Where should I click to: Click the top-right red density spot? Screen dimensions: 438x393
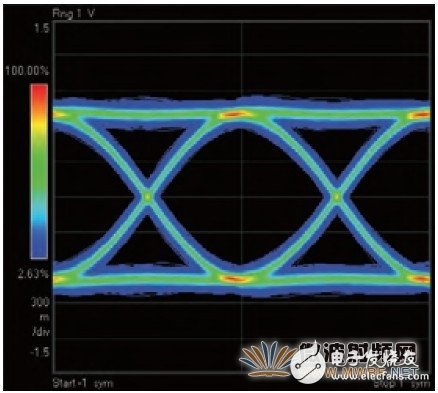[421, 115]
